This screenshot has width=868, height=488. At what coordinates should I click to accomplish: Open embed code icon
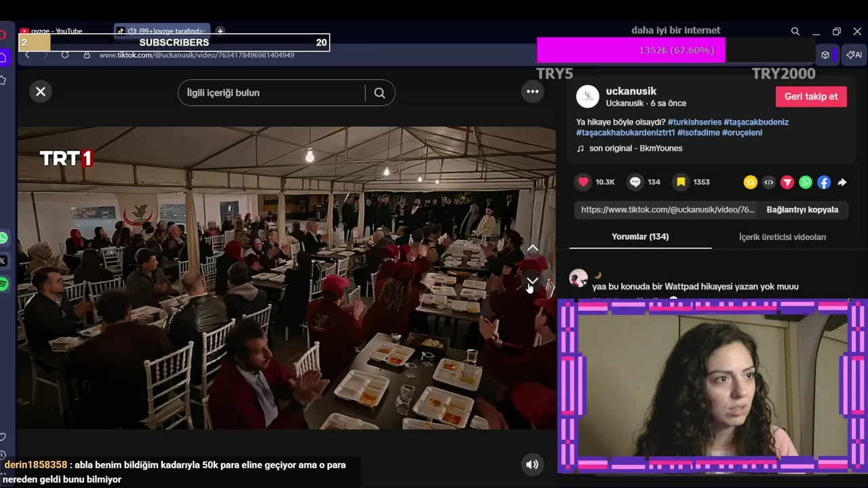[x=768, y=182]
